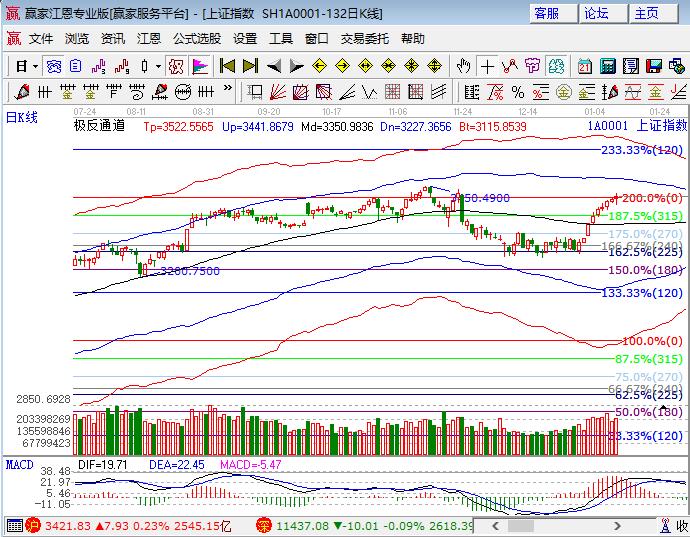This screenshot has height=537, width=690.
Task: Open the 日 period dropdown arrow
Action: (x=34, y=66)
